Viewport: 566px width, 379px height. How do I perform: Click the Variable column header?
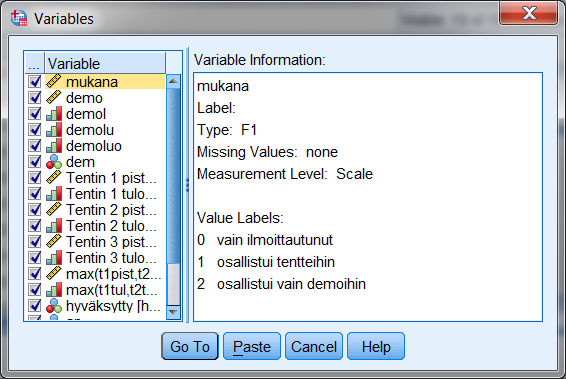click(x=105, y=64)
